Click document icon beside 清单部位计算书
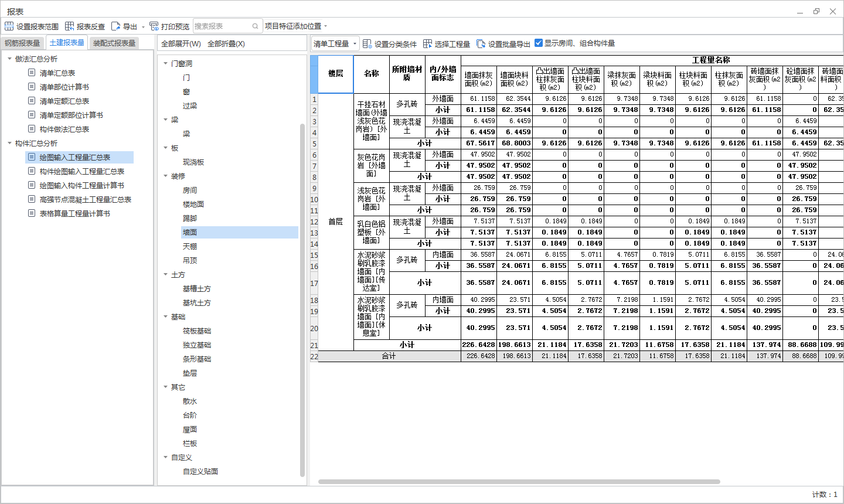Viewport: 844px width, 504px height. pos(32,87)
